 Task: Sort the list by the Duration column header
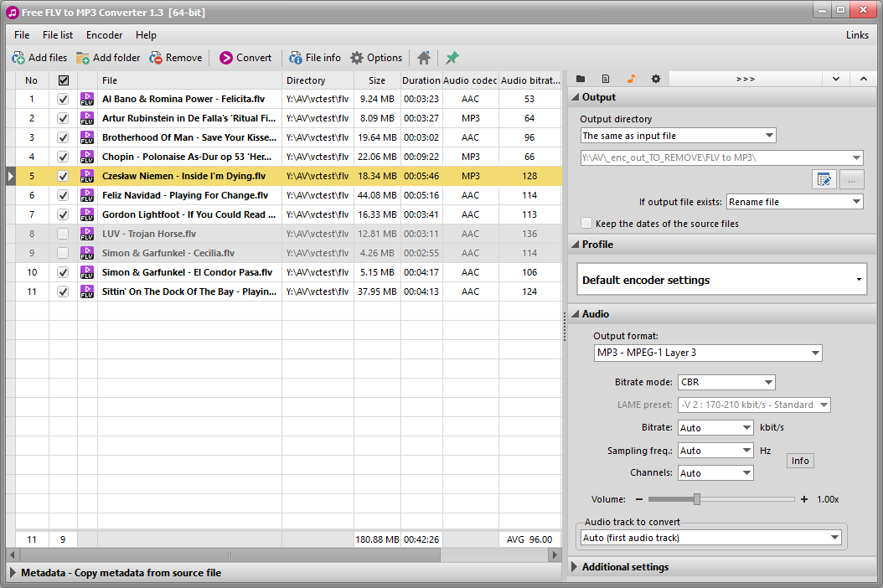(x=421, y=80)
